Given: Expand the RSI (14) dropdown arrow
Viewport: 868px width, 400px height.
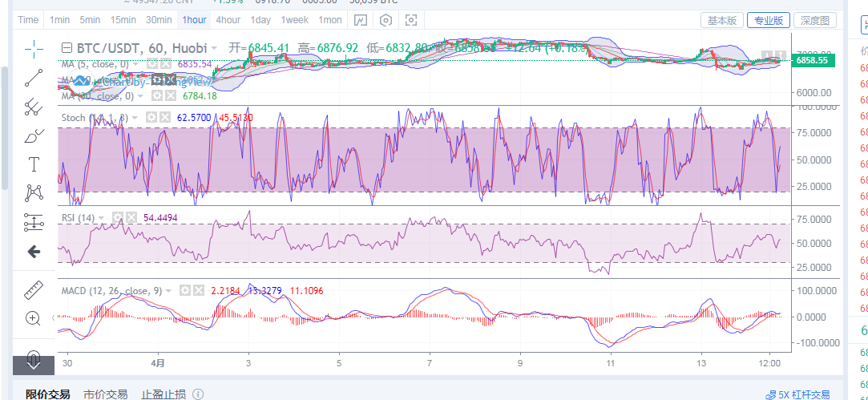Looking at the screenshot, I should 103,218.
